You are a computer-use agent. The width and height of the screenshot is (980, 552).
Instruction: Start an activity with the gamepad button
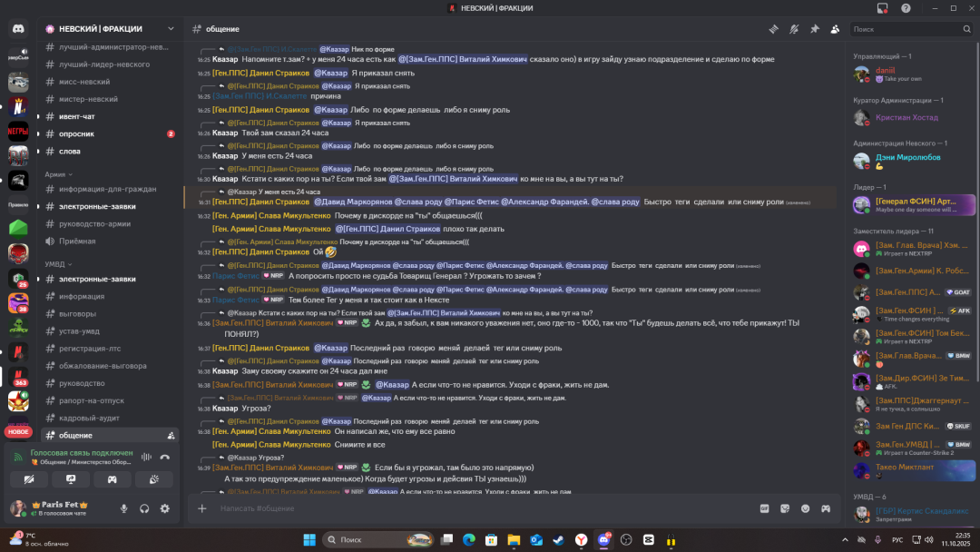[x=113, y=478]
